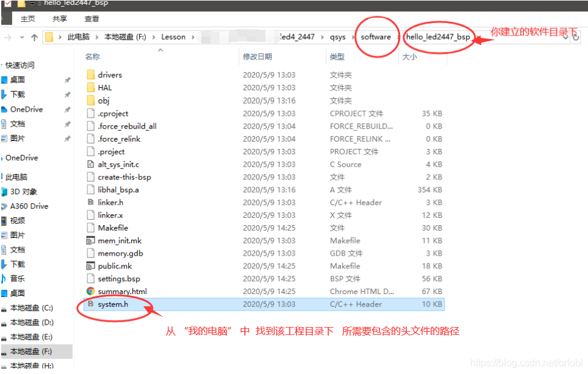Image resolution: width=588 pixels, height=374 pixels.
Task: Click the A360 Drive sidebar icon
Action: [4, 206]
